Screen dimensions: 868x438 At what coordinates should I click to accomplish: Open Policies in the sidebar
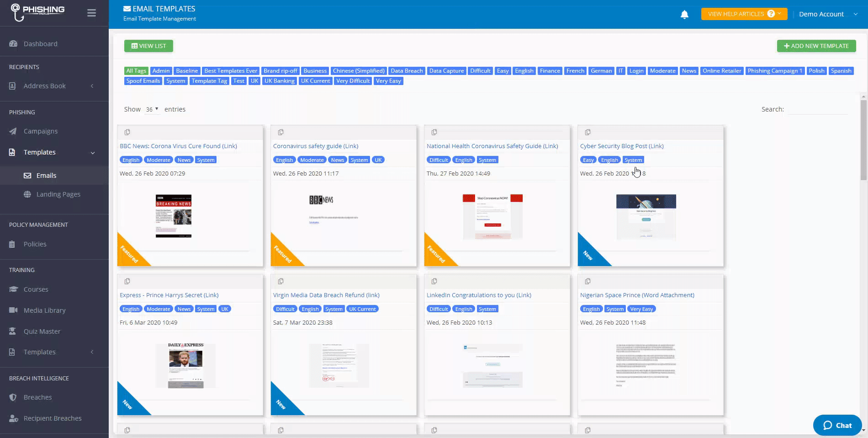[35, 244]
